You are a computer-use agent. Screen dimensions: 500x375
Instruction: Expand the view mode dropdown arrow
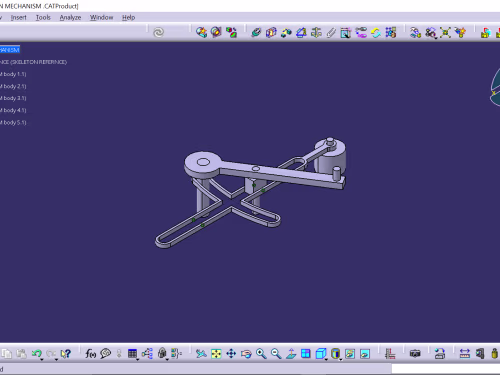click(341, 359)
